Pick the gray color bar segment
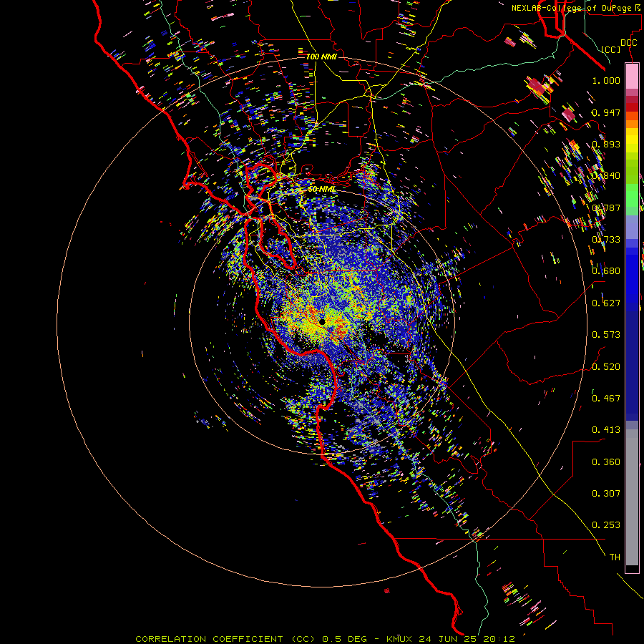This screenshot has height=644, width=644. pos(632,497)
